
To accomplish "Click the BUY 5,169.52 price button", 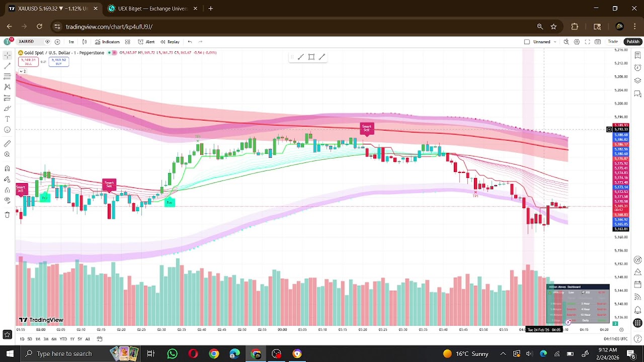I will point(58,62).
